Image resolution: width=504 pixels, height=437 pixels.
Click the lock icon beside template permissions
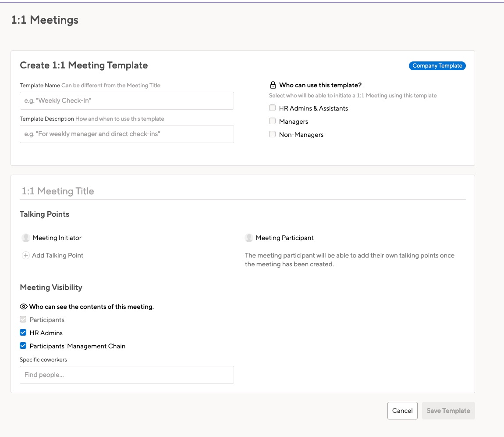point(273,85)
